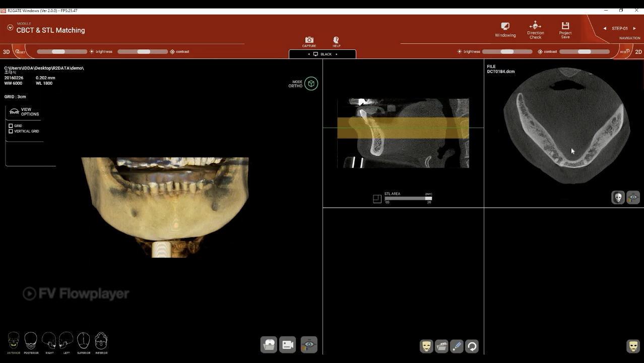The width and height of the screenshot is (644, 363).
Task: Enable the VERTICAL GRID checkbox
Action: coord(11,131)
